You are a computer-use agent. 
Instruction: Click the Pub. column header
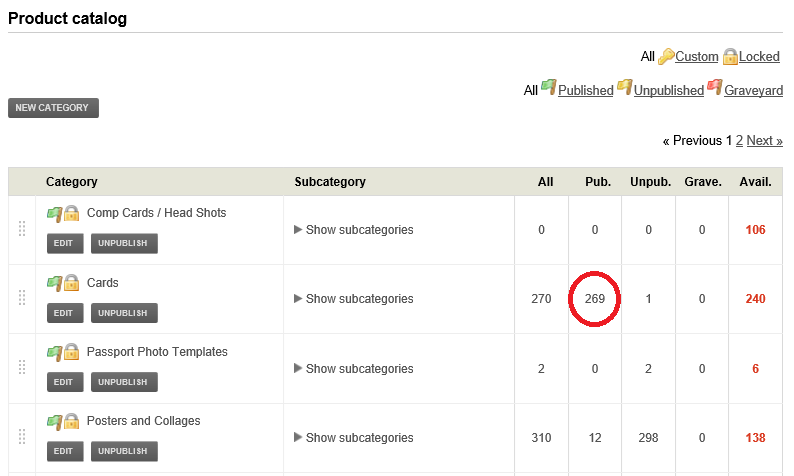coord(598,182)
